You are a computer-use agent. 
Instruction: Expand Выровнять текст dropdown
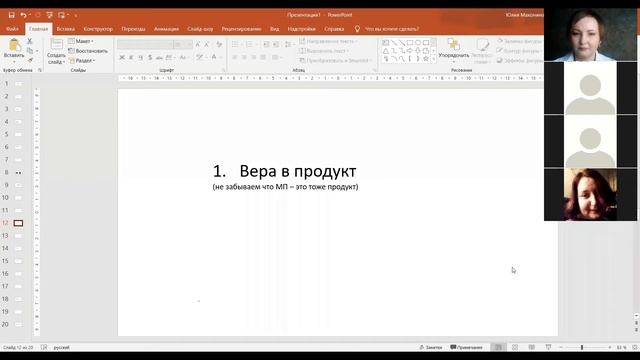point(324,51)
